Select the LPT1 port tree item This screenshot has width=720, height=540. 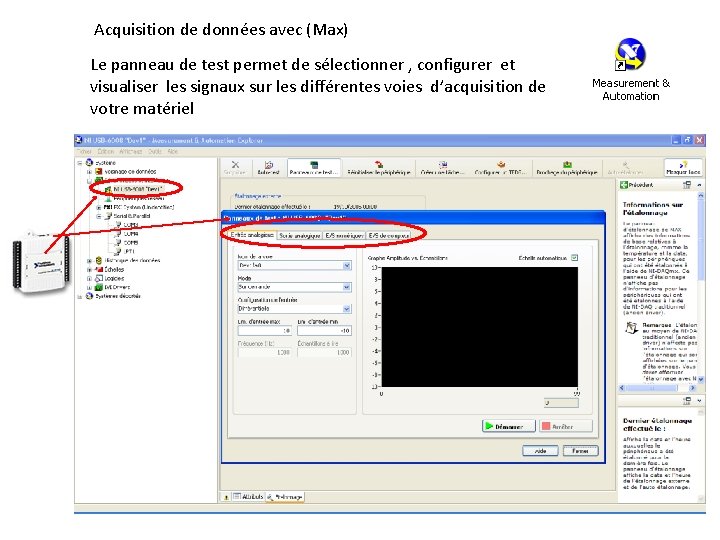tap(124, 251)
